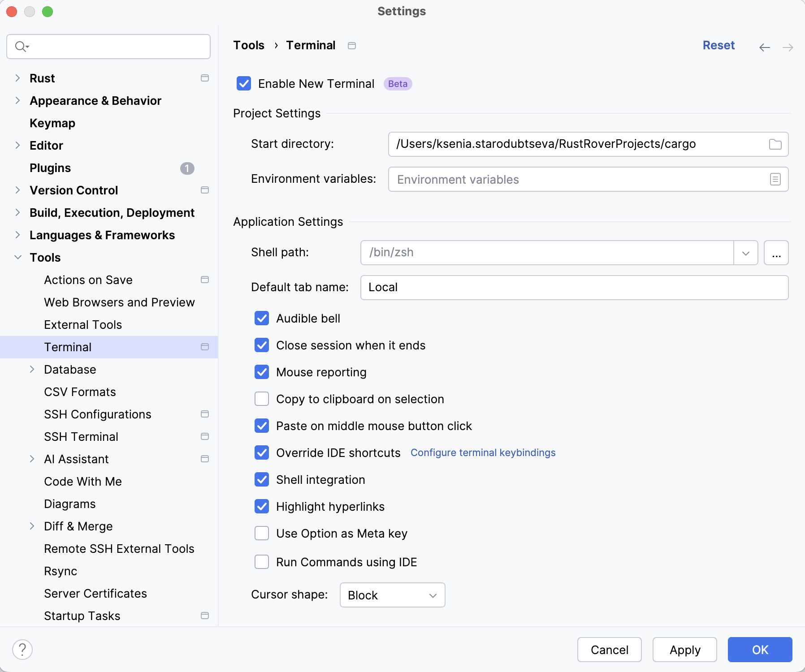Enable Copy to clipboard on selection
Screen dimensions: 805x672
[262, 399]
